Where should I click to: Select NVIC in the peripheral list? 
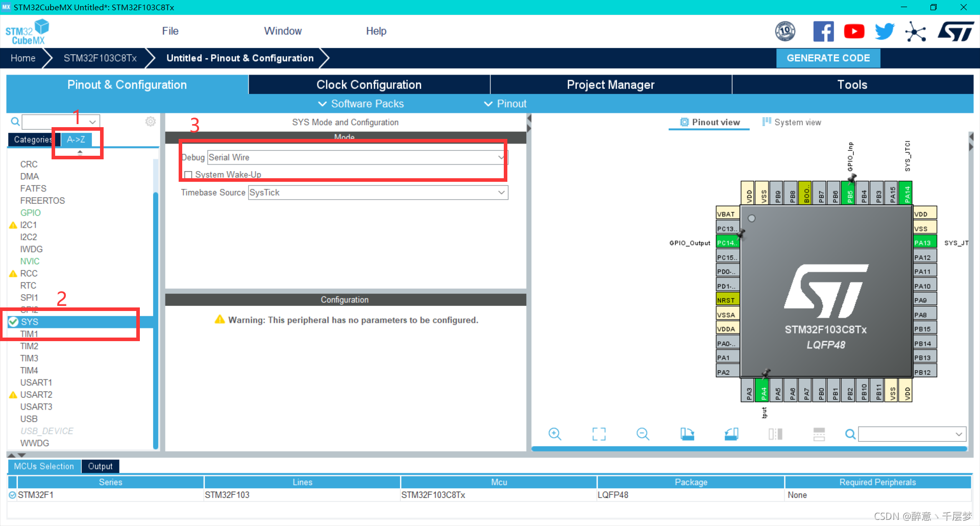pos(30,261)
